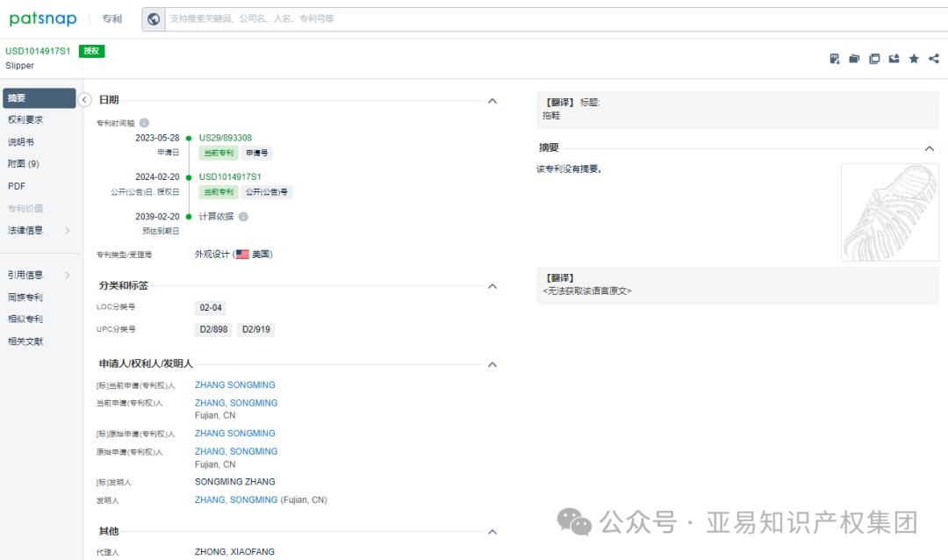
Task: Open the folder icon to save patent
Action: coord(854,58)
